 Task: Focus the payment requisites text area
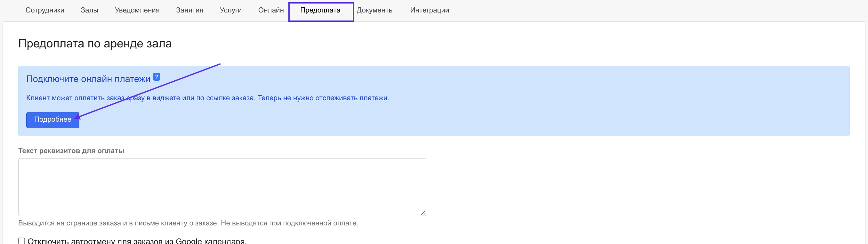click(222, 187)
